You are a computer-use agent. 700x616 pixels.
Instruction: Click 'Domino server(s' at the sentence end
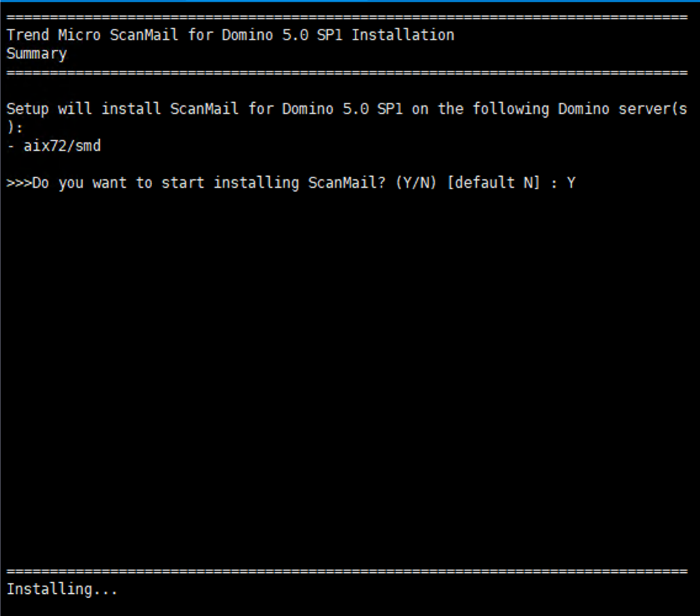tap(622, 109)
